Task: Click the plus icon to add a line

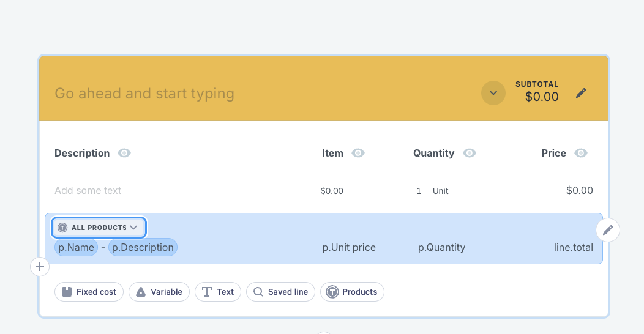Action: [40, 267]
